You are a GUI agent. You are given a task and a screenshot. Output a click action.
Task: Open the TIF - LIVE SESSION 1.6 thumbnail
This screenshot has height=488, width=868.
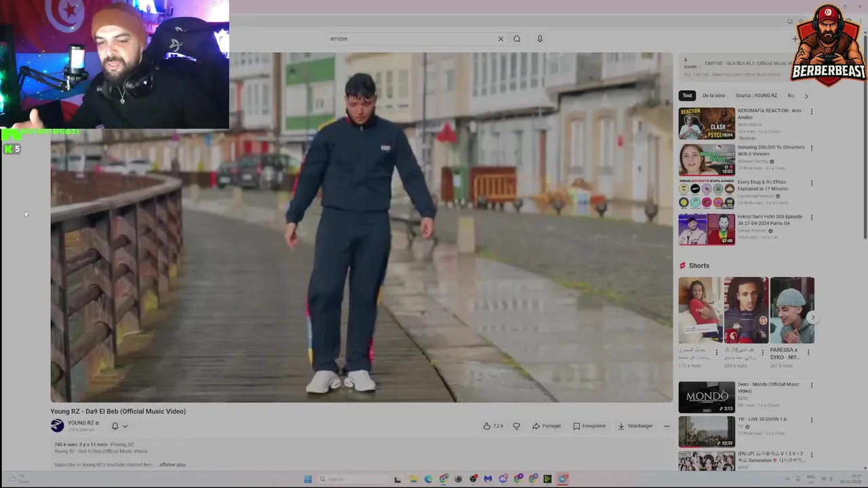pos(707,431)
